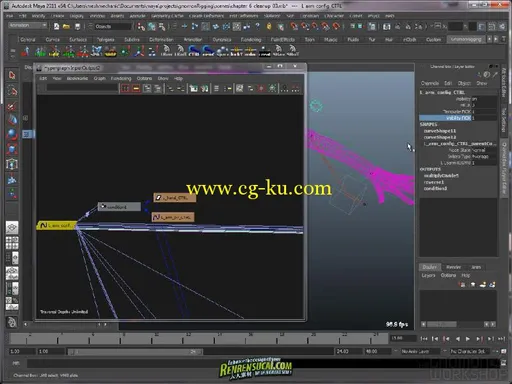Open the No Anim Layer dropdown

[420, 351]
